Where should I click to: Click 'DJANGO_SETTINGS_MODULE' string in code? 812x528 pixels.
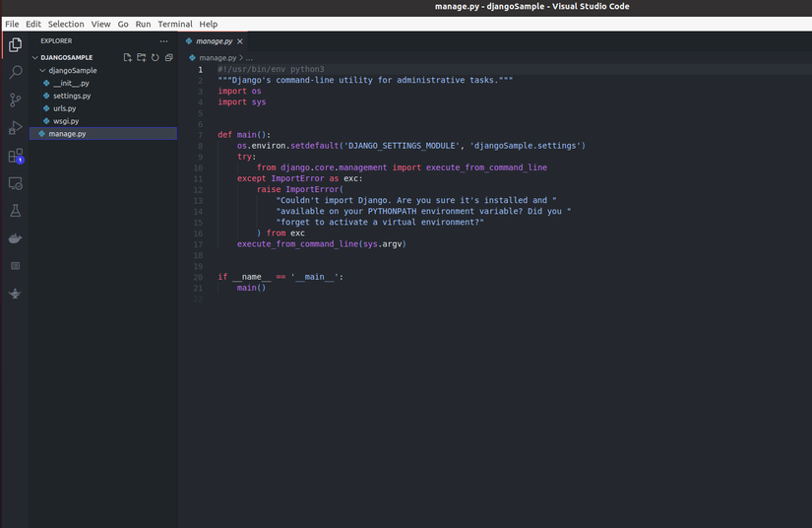(x=402, y=146)
